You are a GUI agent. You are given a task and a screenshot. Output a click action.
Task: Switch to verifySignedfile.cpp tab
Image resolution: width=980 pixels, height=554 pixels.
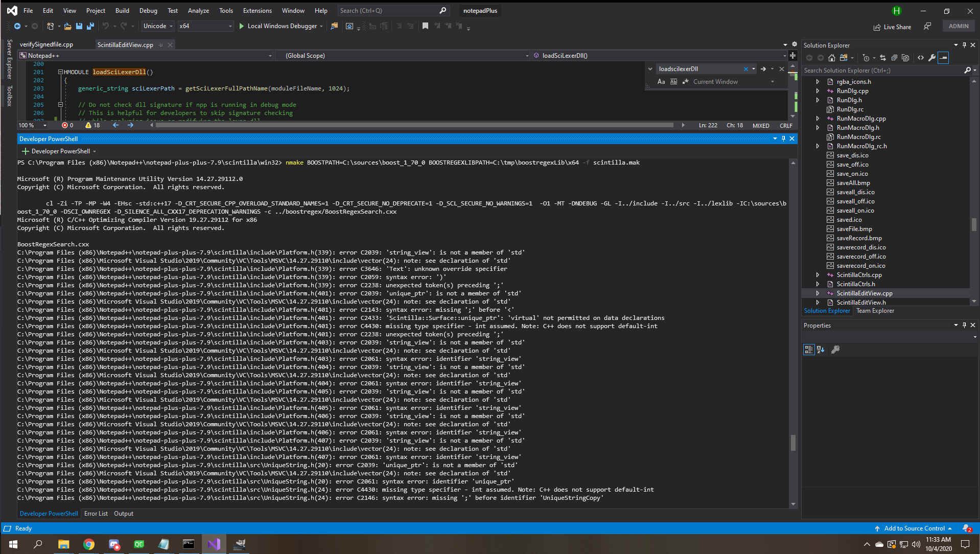(46, 44)
